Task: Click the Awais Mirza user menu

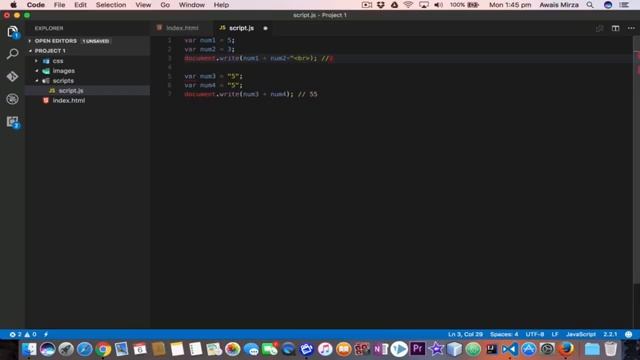Action: (x=559, y=5)
